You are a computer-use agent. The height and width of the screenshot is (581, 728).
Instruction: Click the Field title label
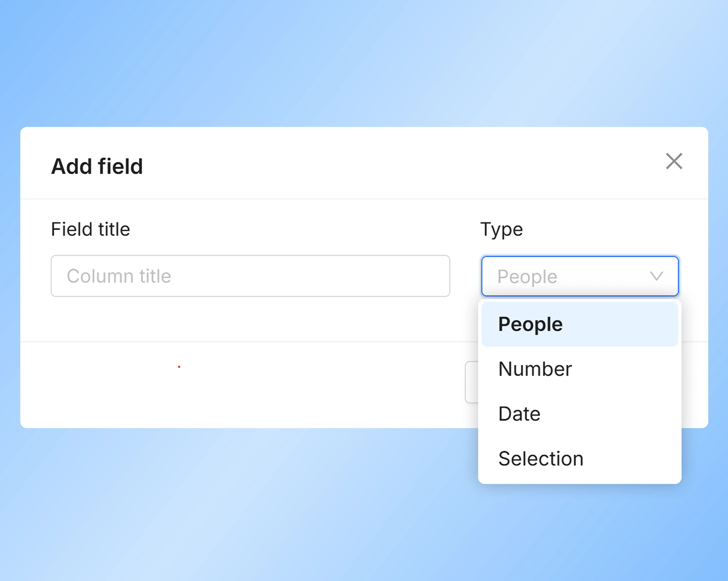pos(90,229)
